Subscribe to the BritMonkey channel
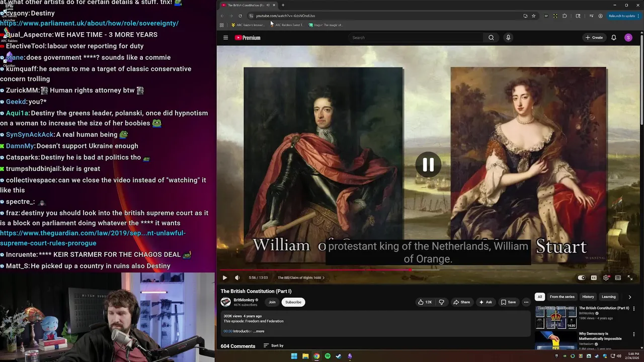The image size is (644, 362). pos(293,302)
